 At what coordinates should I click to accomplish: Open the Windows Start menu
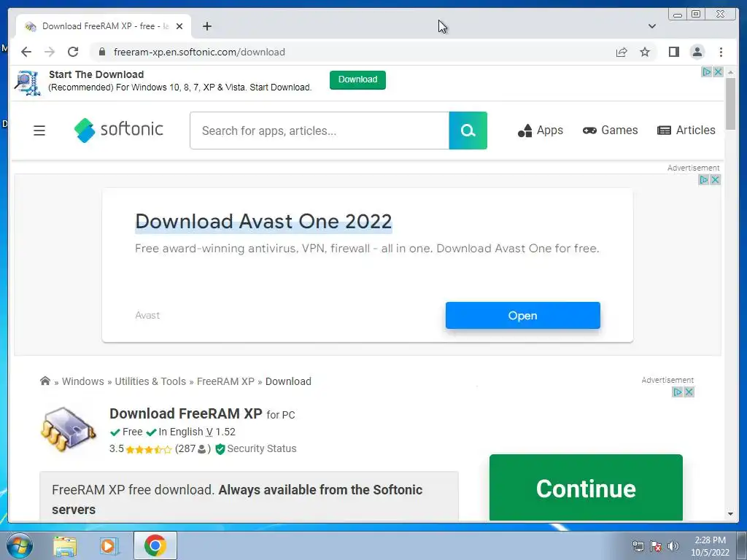18,545
